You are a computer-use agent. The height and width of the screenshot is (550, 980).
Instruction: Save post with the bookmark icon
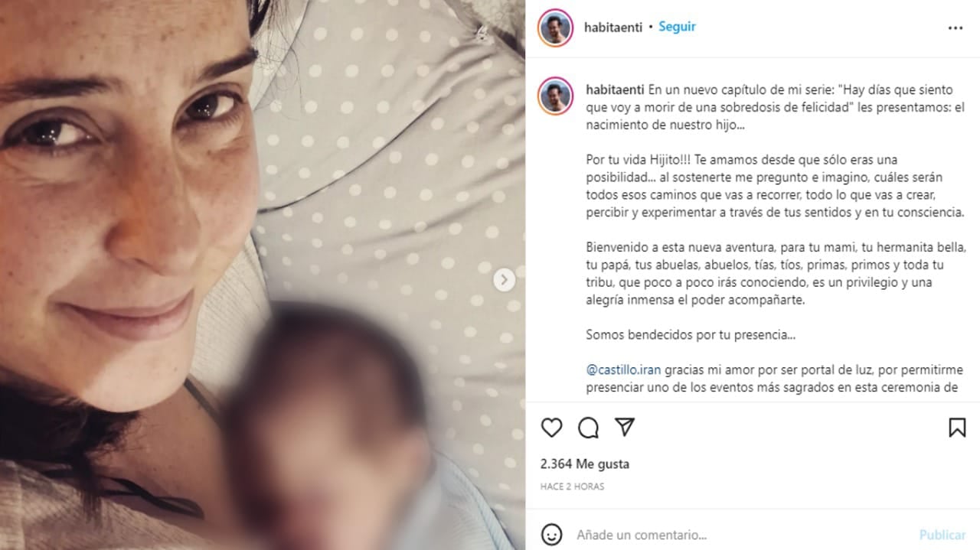(957, 427)
